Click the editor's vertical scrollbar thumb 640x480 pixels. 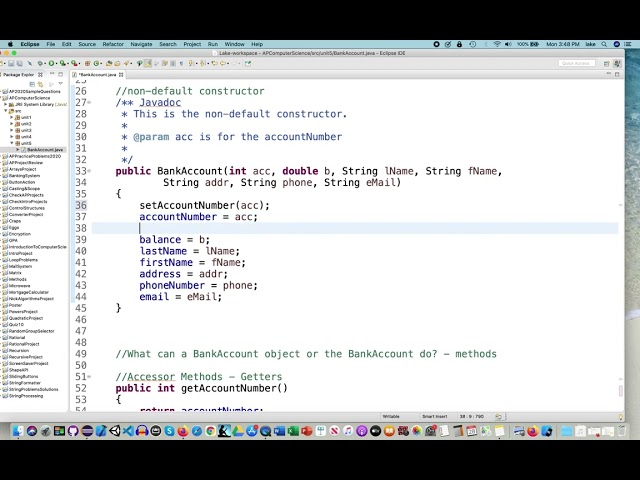pos(620,390)
